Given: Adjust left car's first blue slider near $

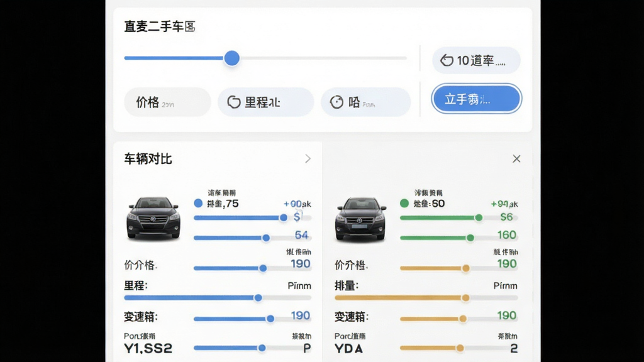Looking at the screenshot, I should pos(252,218).
